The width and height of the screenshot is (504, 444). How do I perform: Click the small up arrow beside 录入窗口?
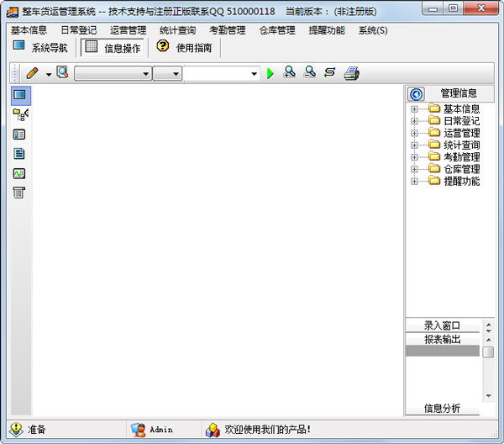489,325
